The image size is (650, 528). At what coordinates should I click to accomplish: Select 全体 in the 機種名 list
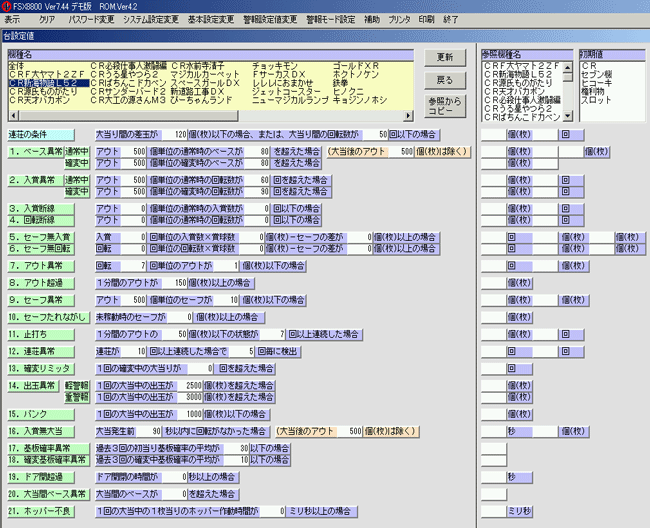point(17,66)
